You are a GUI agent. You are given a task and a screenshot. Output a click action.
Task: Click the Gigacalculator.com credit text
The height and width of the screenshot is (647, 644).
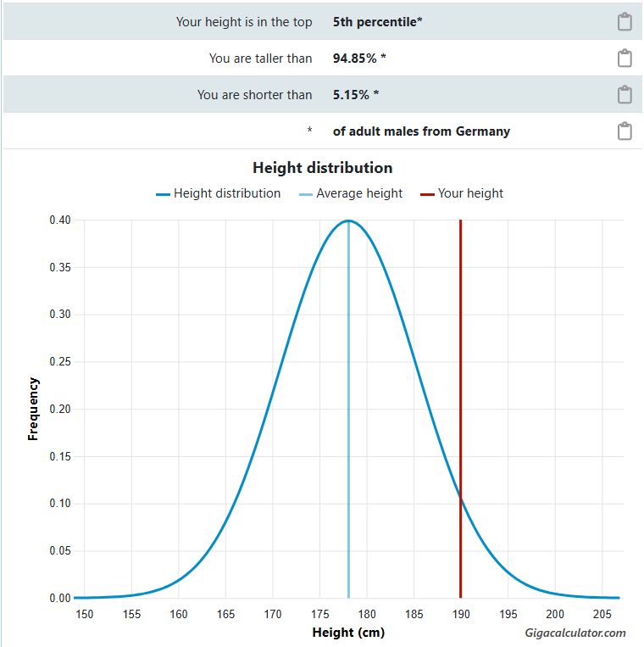[575, 633]
